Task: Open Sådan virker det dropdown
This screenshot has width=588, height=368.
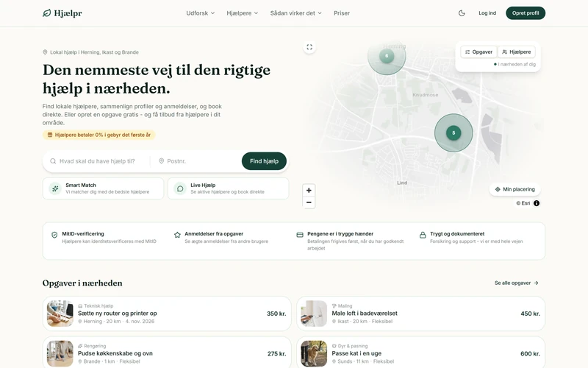Action: click(x=296, y=13)
